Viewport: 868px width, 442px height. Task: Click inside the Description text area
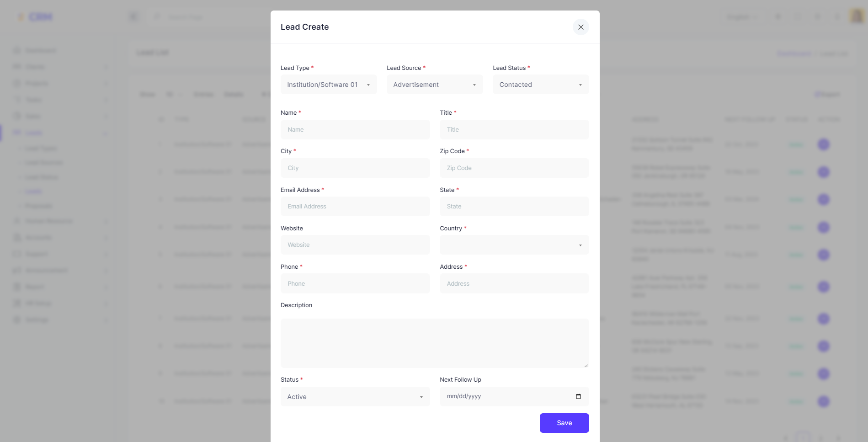click(434, 343)
